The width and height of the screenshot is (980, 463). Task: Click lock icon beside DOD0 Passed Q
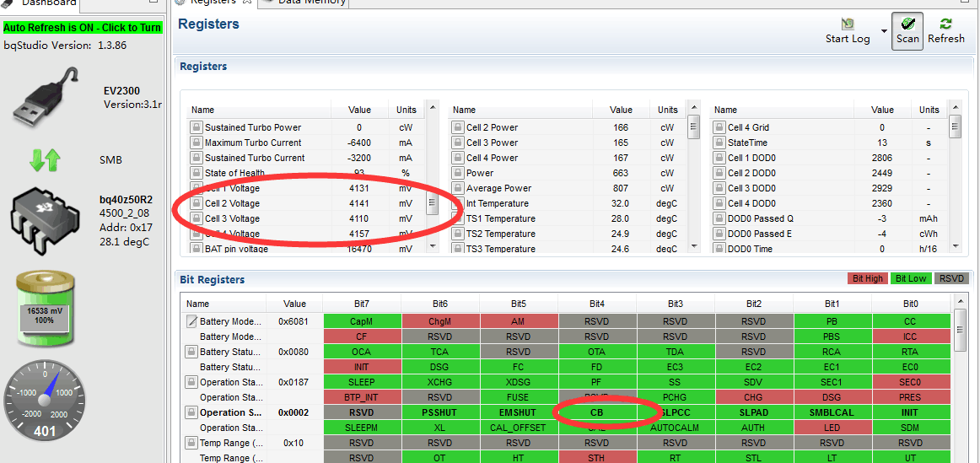pyautogui.click(x=719, y=218)
